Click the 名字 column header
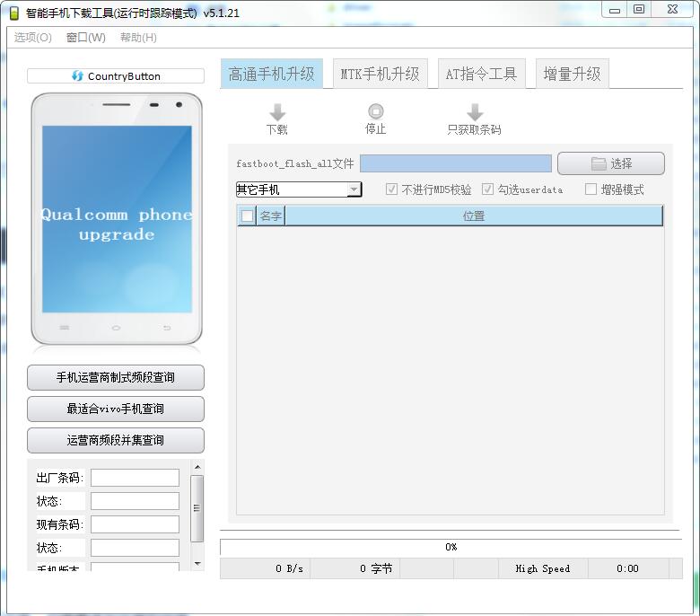700x616 pixels. (x=270, y=216)
